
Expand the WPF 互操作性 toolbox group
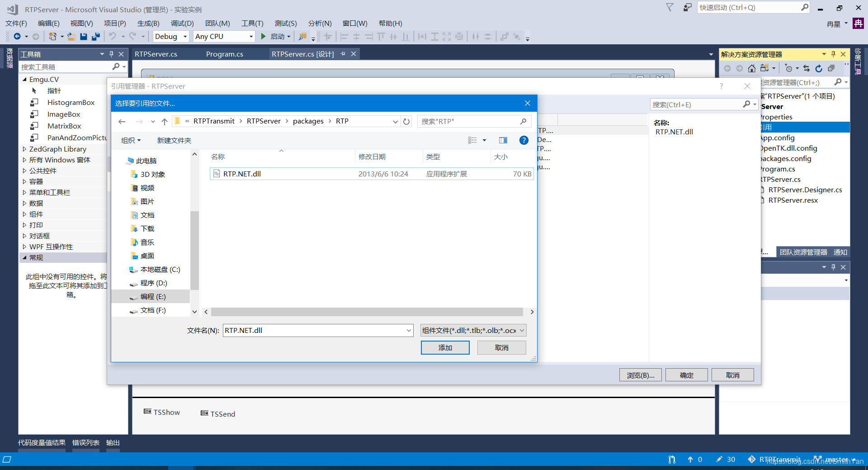[x=24, y=247]
